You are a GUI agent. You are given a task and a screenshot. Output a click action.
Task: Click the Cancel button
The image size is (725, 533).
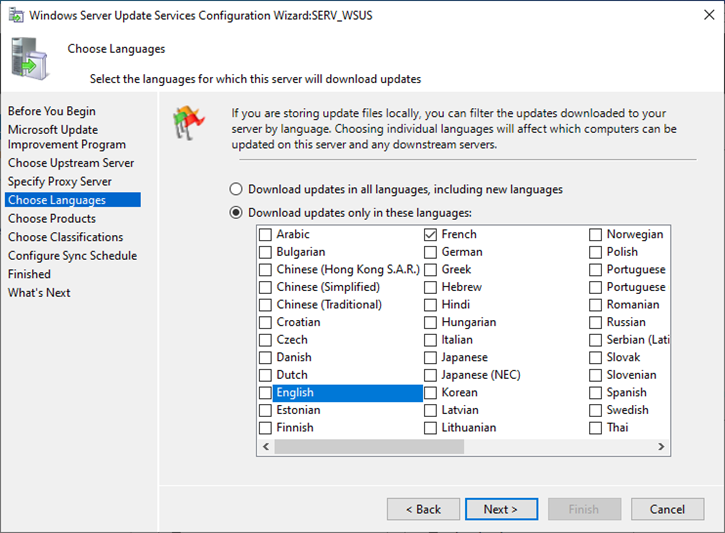668,509
